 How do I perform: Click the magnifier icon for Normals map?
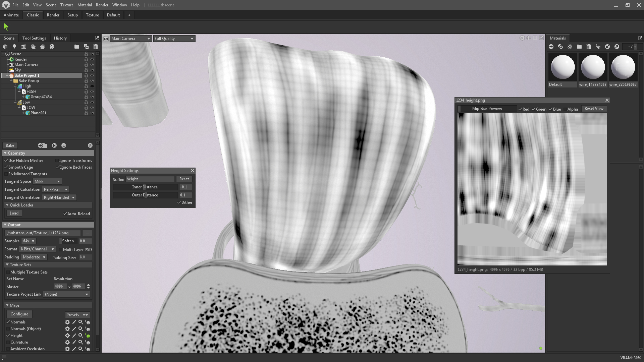tap(80, 322)
